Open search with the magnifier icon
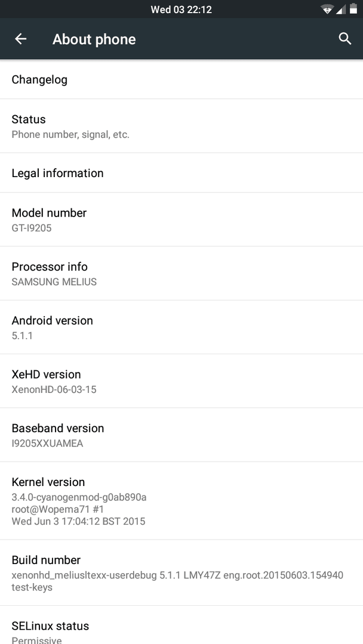The height and width of the screenshot is (644, 363). [344, 39]
